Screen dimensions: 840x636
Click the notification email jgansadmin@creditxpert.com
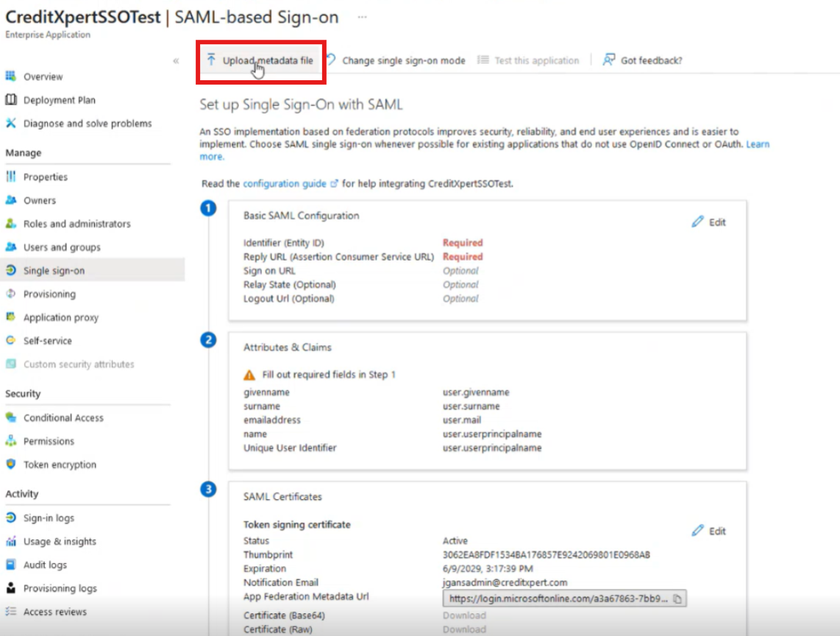coord(505,582)
